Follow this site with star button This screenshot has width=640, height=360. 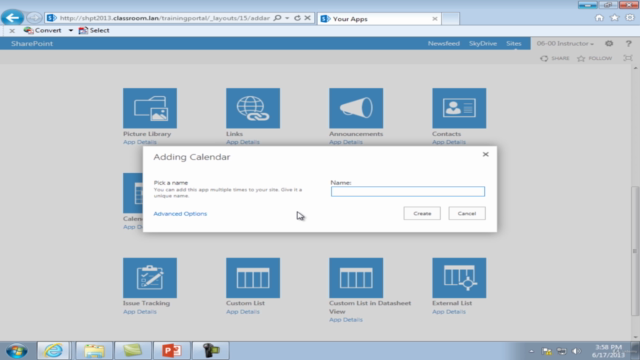click(x=595, y=58)
